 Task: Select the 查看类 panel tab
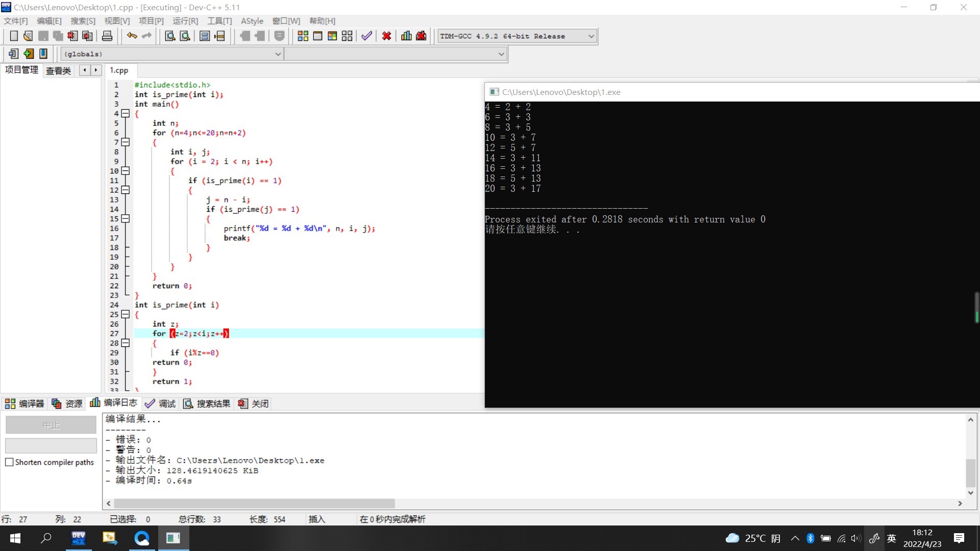pos(58,70)
